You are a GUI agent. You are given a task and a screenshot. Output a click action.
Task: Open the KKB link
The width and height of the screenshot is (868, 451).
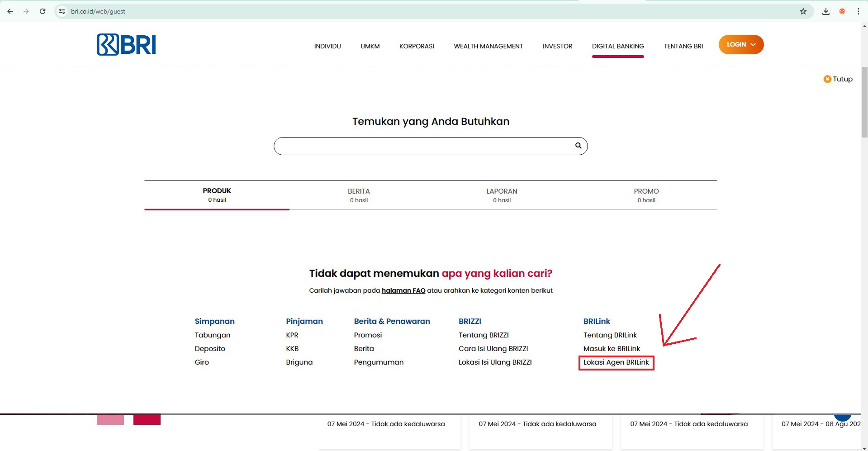(x=292, y=348)
